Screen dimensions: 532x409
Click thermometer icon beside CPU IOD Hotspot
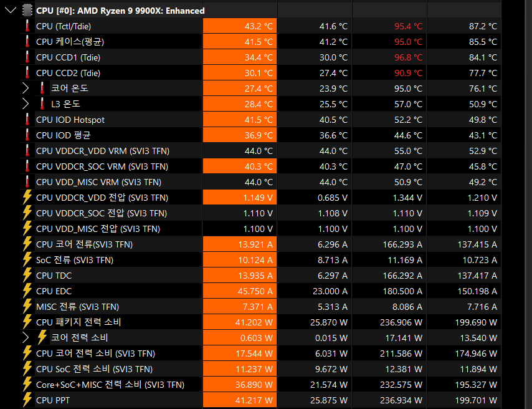coord(27,120)
